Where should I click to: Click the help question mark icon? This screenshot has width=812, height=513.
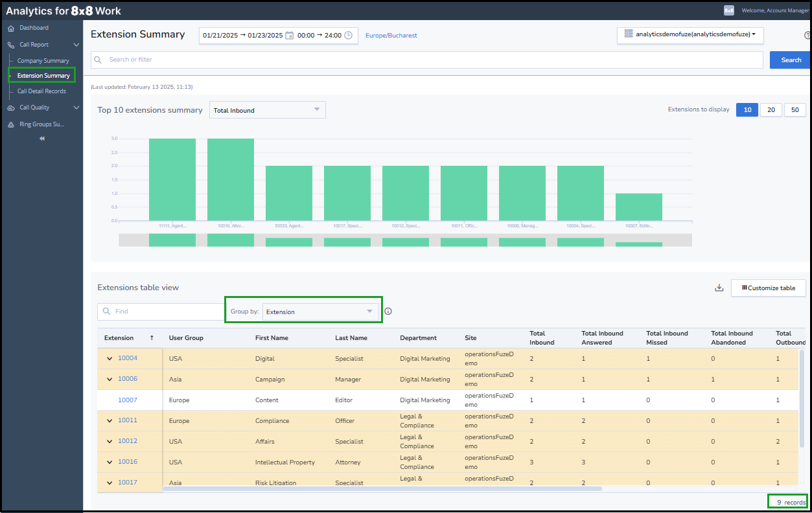807,36
